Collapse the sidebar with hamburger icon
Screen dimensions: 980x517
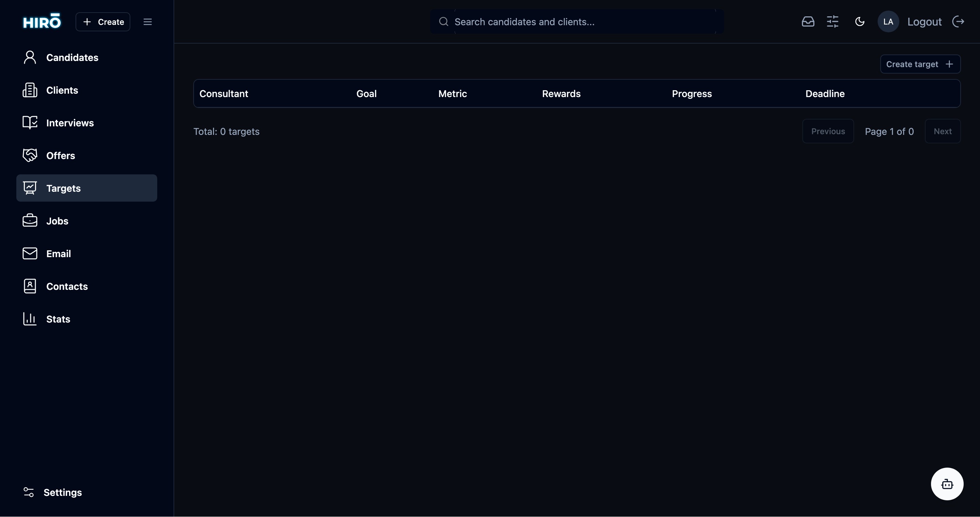point(148,22)
